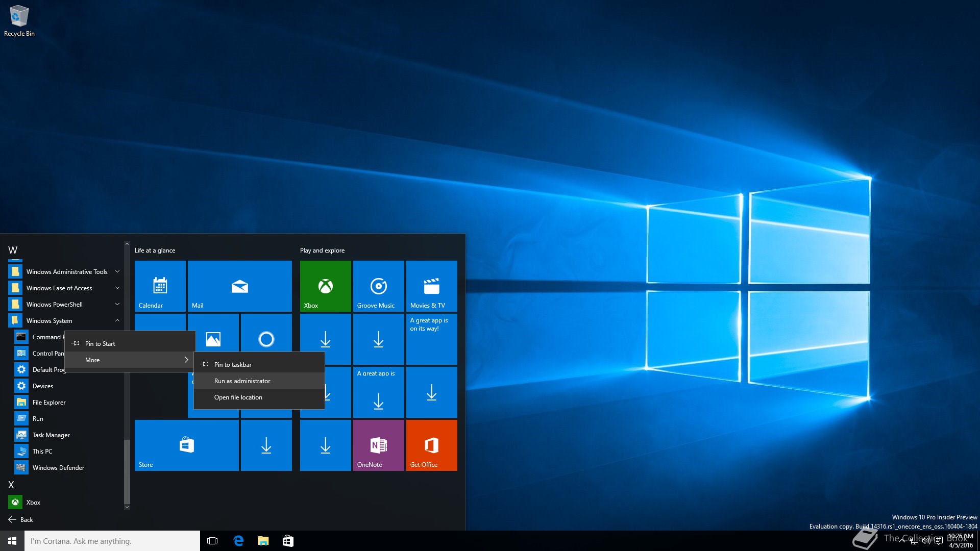
Task: Open File Explorer from the taskbar
Action: 263,541
